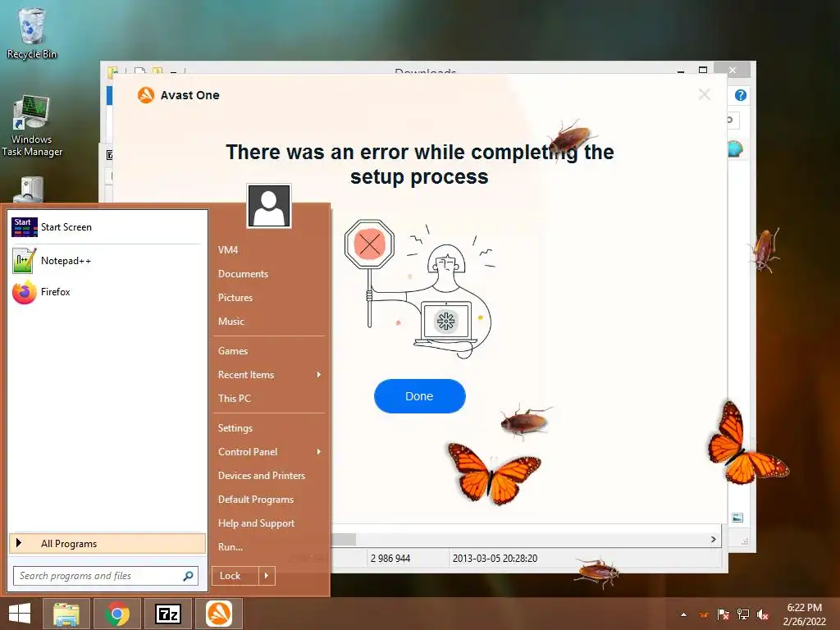
Task: Click the Lock button
Action: [x=235, y=576]
